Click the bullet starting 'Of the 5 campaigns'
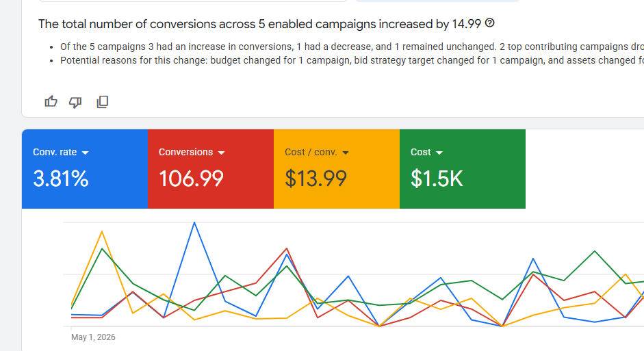 click(352, 47)
